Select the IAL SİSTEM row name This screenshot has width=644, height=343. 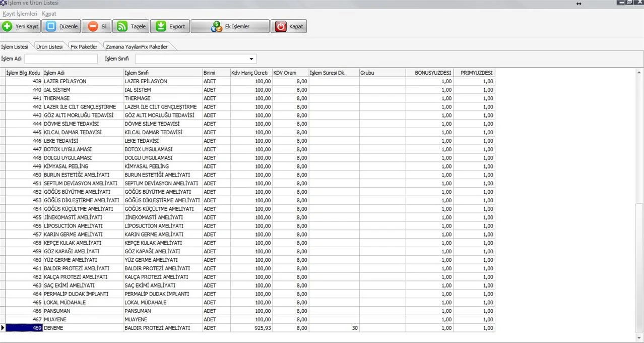coord(57,90)
